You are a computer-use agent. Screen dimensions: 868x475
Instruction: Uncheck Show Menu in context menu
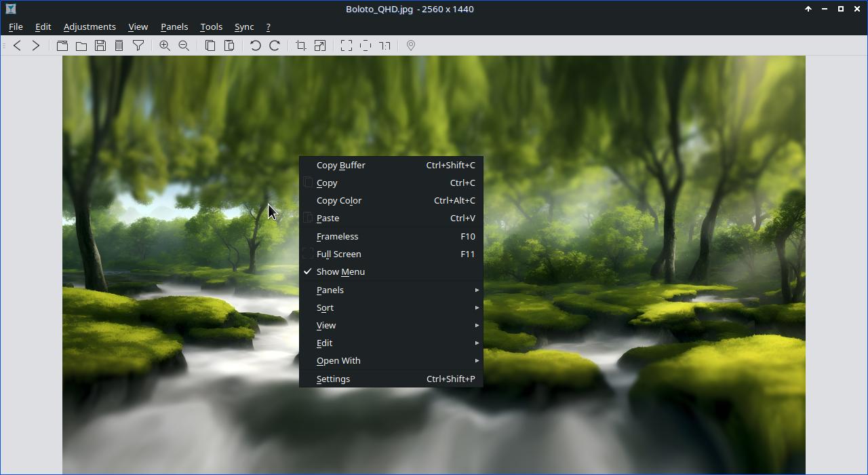tap(340, 271)
